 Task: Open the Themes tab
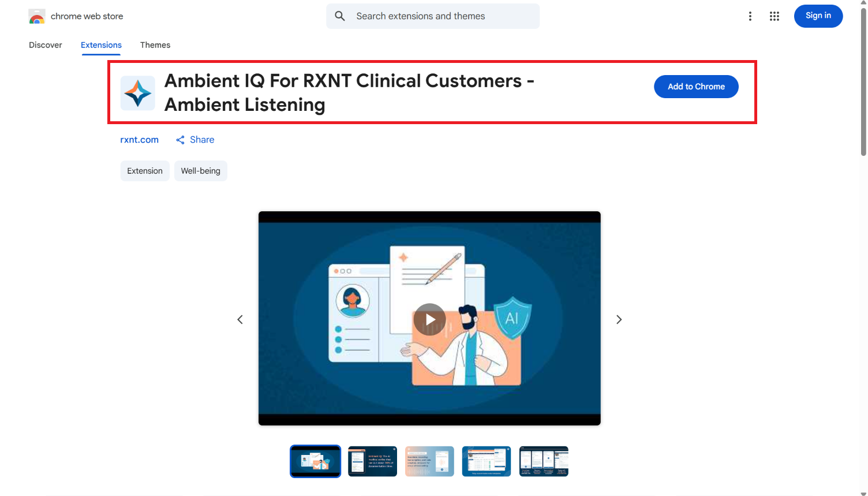(155, 45)
